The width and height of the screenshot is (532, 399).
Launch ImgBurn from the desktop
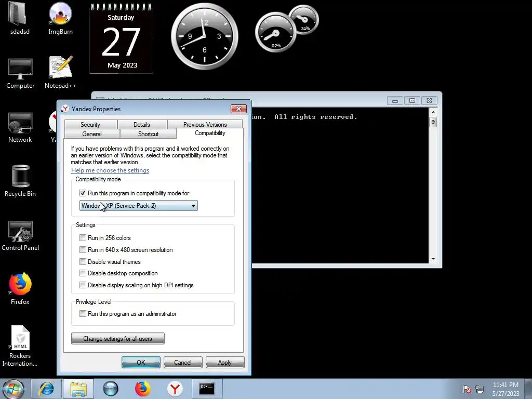(x=60, y=18)
